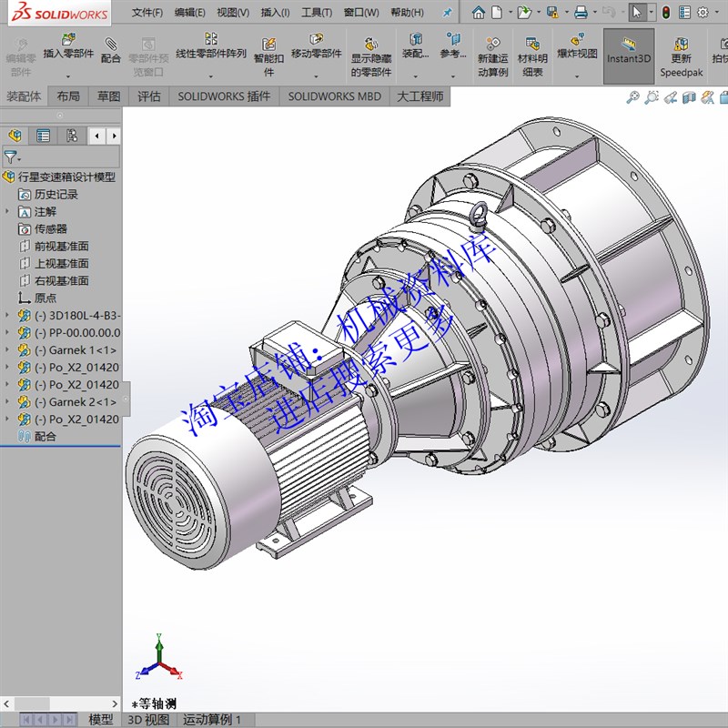728x728 pixels.
Task: Open the 运动算例 1 bottom tab
Action: (212, 720)
